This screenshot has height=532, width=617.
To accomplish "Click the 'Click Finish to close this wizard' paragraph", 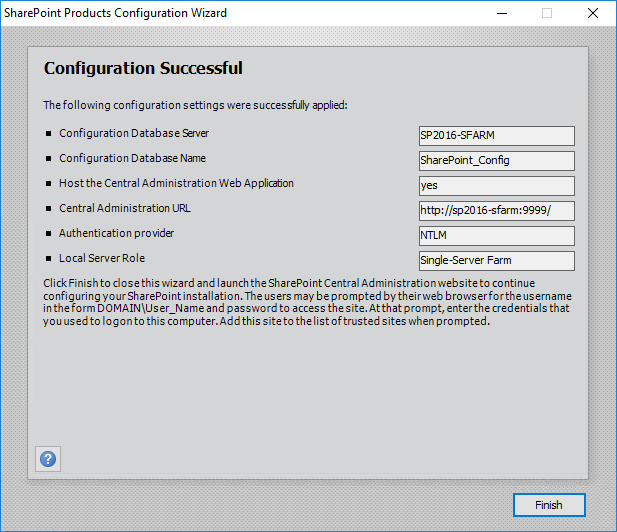I will [307, 302].
